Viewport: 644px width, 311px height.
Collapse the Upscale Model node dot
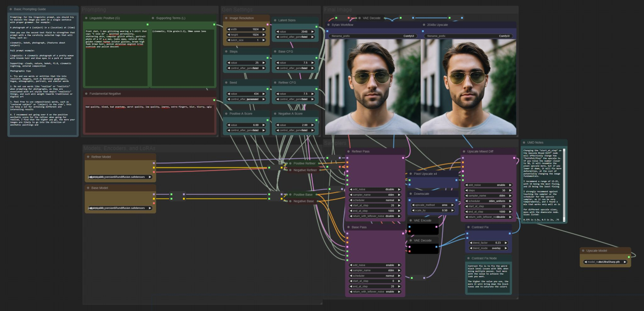583,251
